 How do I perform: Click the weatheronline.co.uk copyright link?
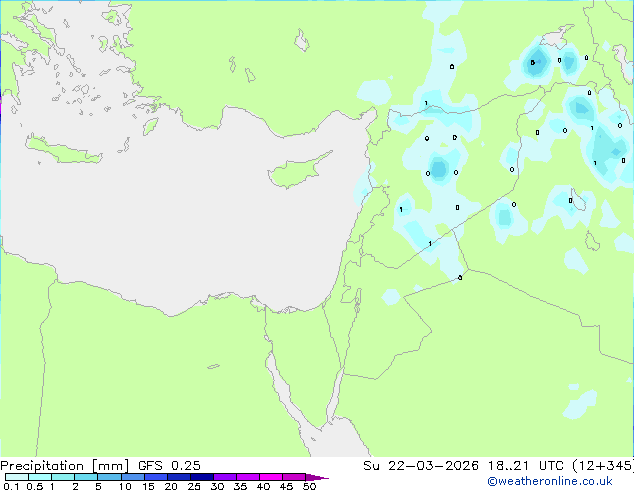pos(550,481)
